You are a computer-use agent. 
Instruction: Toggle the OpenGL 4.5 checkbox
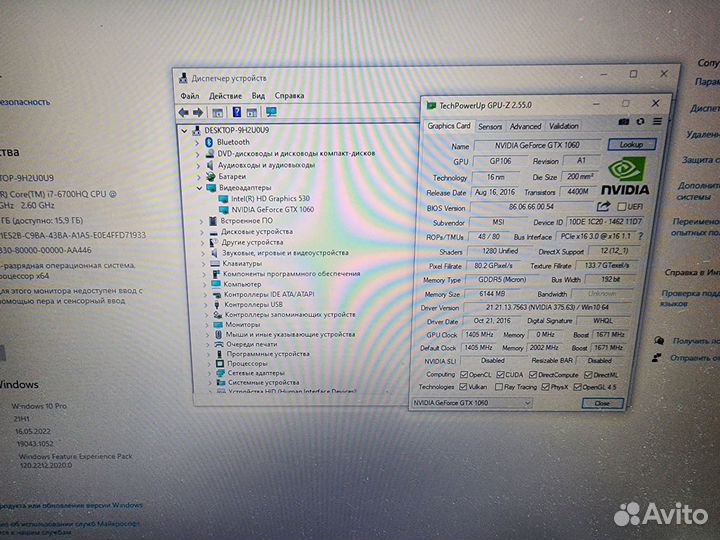tap(578, 387)
